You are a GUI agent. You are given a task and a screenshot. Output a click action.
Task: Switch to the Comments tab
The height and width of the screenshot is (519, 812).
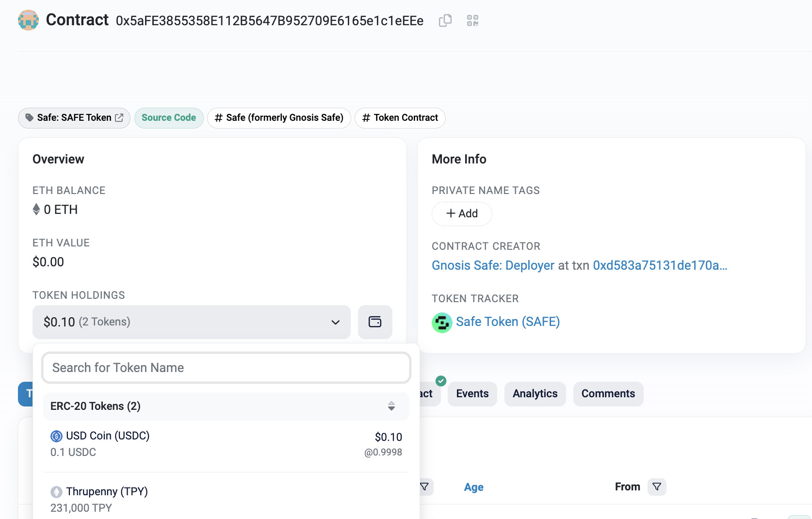(x=608, y=394)
